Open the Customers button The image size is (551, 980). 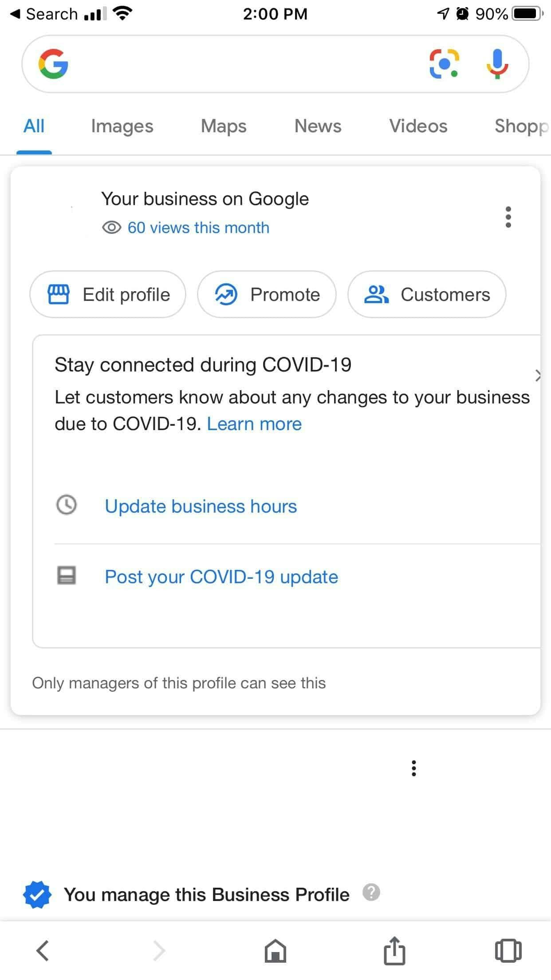click(427, 295)
